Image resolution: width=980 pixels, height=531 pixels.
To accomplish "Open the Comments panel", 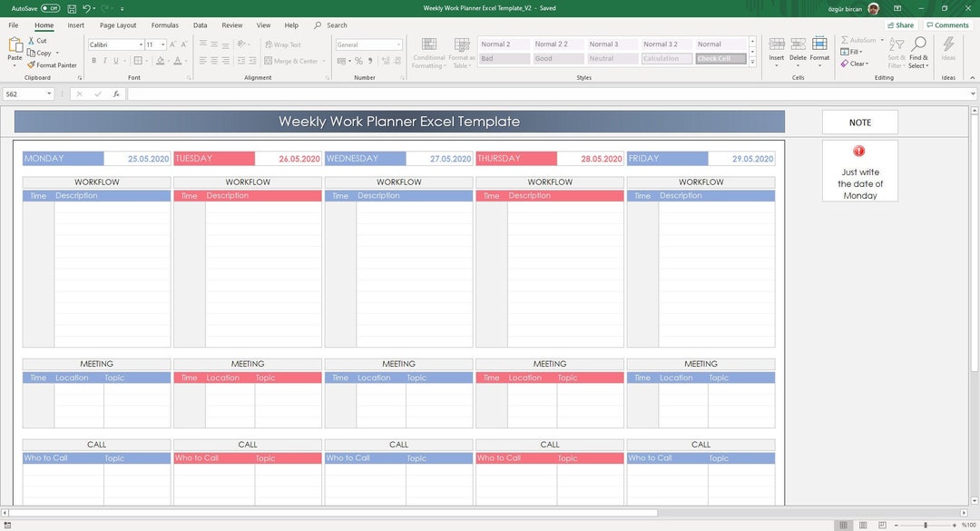I will (x=947, y=25).
